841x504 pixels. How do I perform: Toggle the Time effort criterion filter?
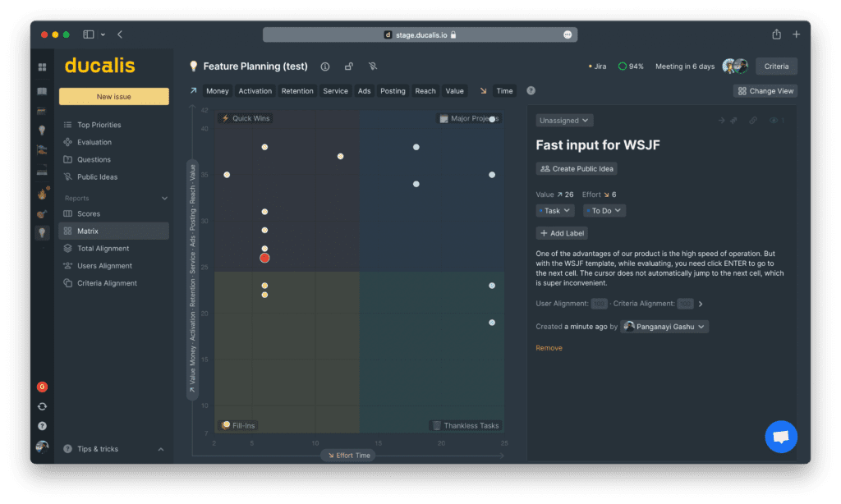pyautogui.click(x=504, y=91)
